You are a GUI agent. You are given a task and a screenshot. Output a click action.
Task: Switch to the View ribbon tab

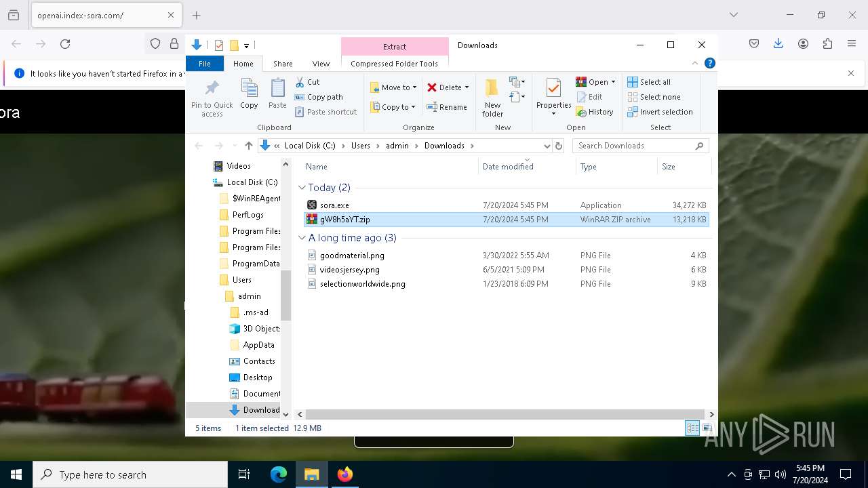pos(321,64)
